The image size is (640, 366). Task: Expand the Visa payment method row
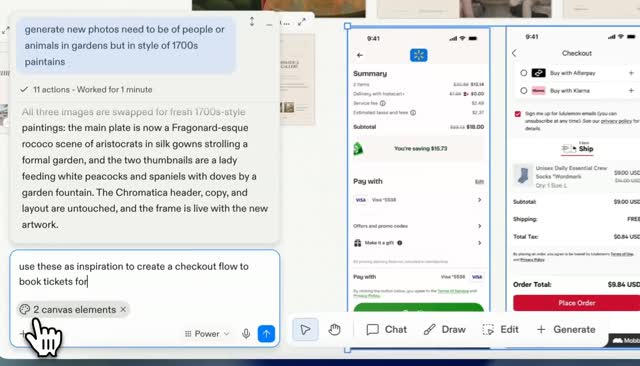coord(418,200)
